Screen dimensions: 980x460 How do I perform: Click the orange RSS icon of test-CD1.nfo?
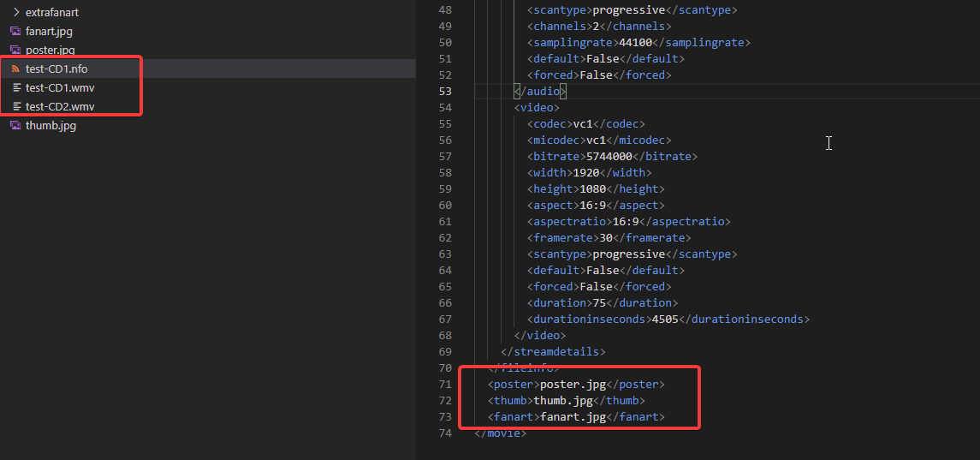(16, 69)
